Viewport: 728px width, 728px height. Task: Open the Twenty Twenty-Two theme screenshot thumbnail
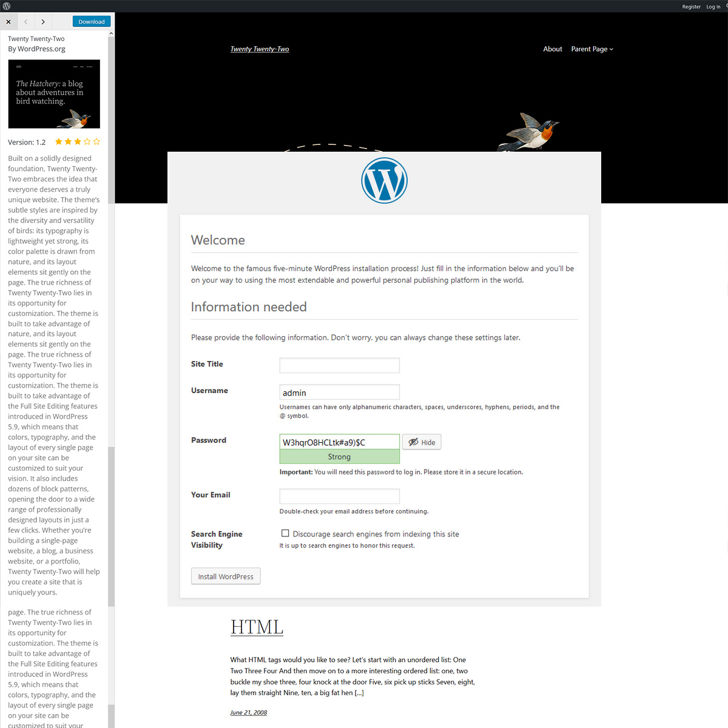point(54,94)
